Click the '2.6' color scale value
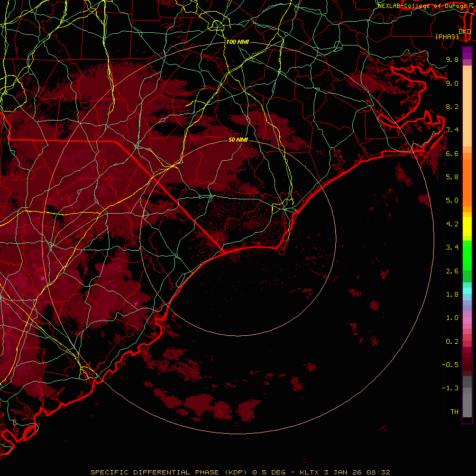This screenshot has height=476, width=476. pos(452,271)
